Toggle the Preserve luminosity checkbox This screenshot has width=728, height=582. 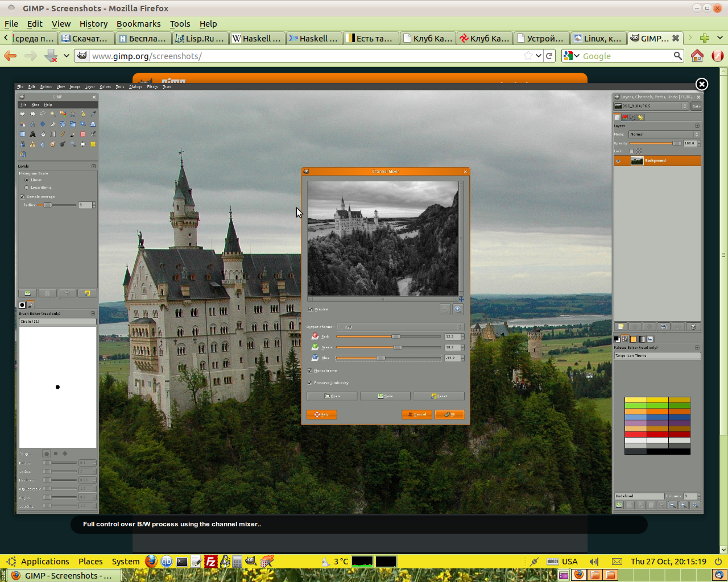311,383
